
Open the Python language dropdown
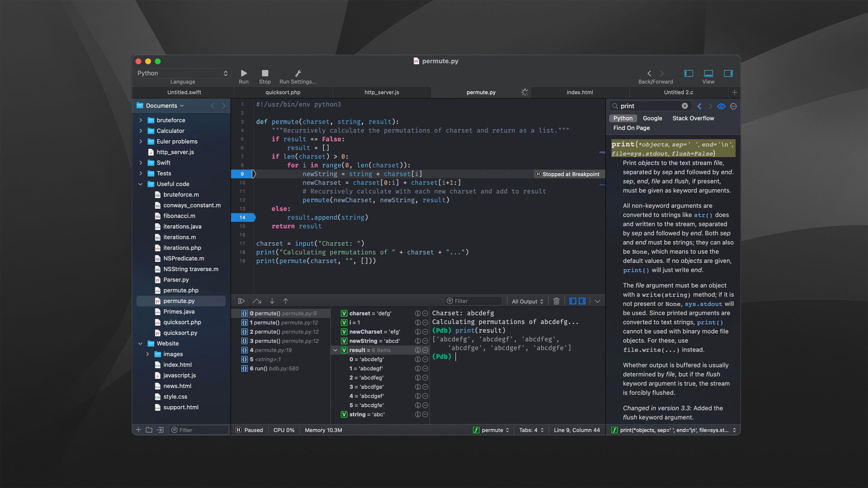pyautogui.click(x=182, y=73)
